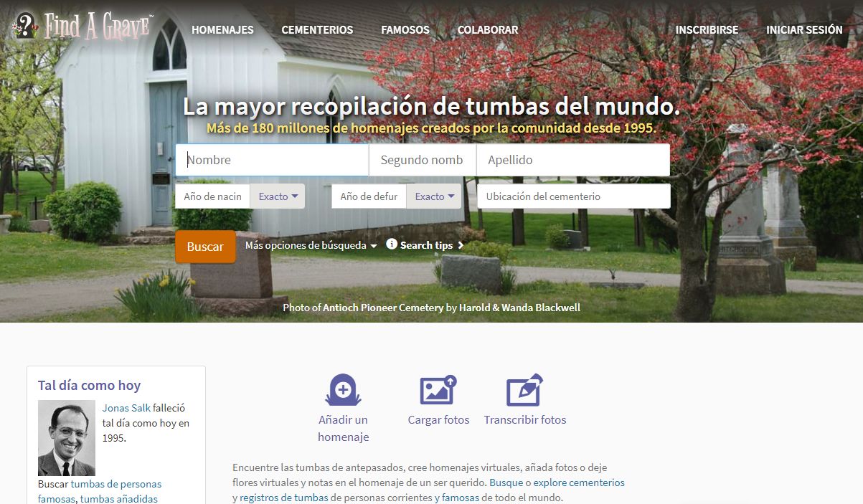The height and width of the screenshot is (504, 863).
Task: Go to INSCRIBIRSE sign-up
Action: (x=707, y=30)
